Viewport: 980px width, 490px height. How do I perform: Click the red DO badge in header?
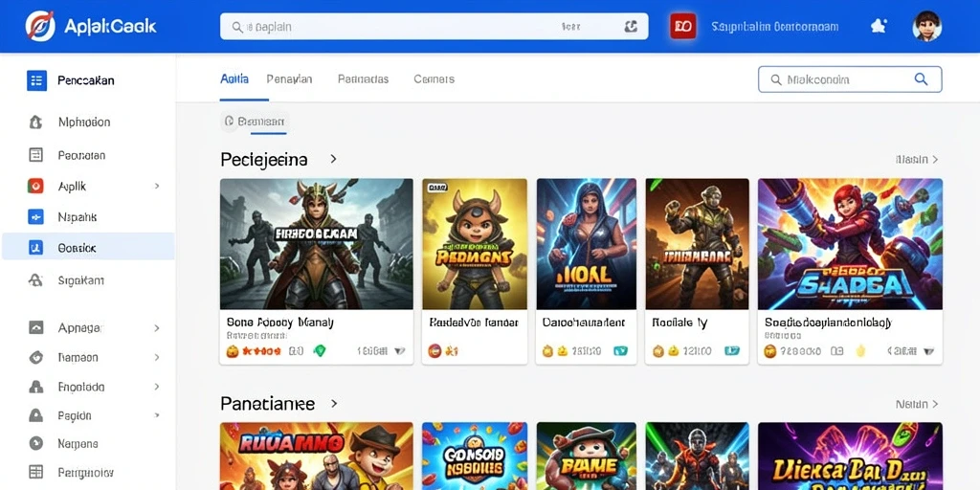(683, 26)
